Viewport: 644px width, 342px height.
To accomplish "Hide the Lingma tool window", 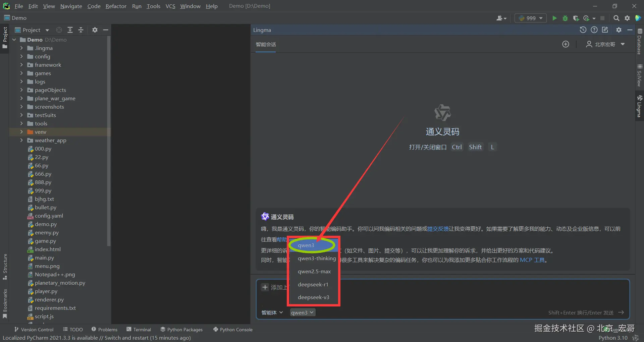I will pyautogui.click(x=630, y=30).
